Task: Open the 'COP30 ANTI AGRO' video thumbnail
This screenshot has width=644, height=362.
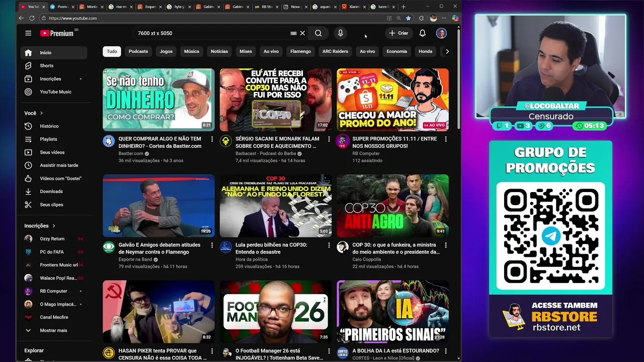Action: 392,206
